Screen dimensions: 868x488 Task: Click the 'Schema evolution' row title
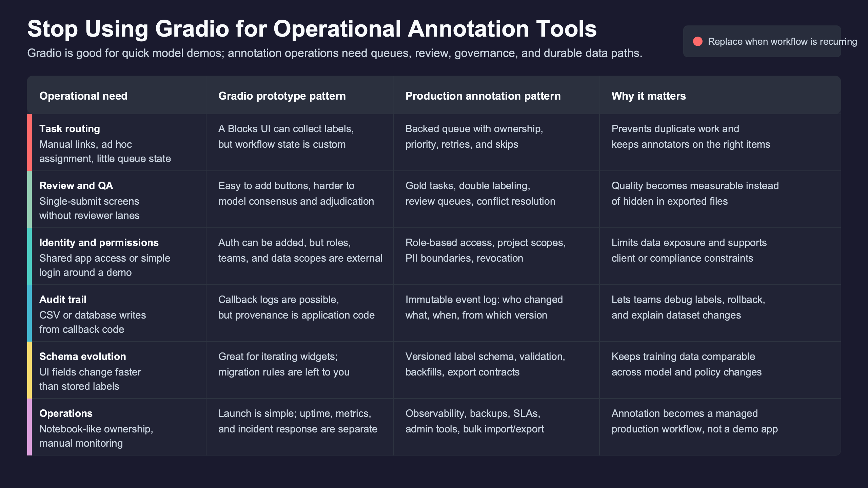(x=83, y=357)
